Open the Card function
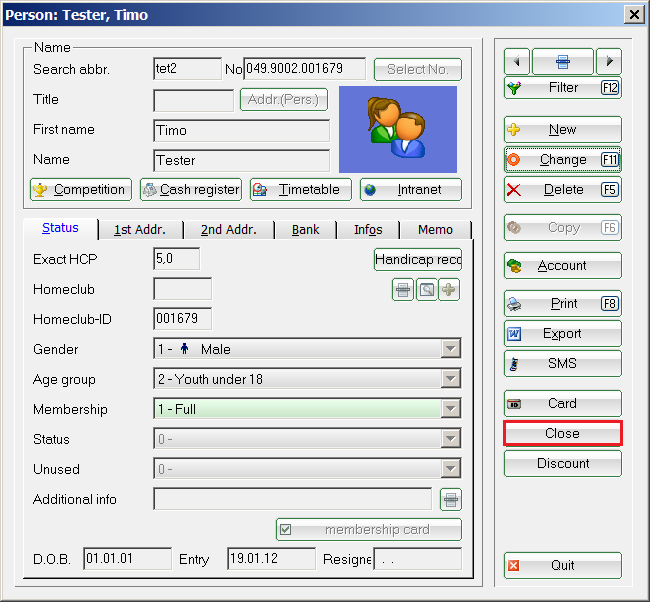 (563, 403)
